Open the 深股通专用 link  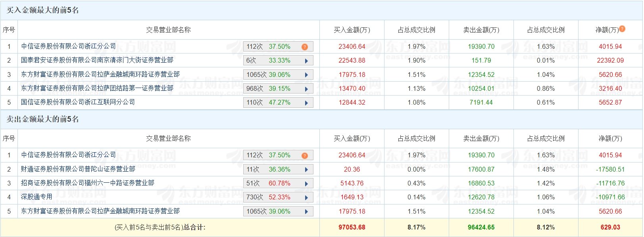tap(37, 197)
